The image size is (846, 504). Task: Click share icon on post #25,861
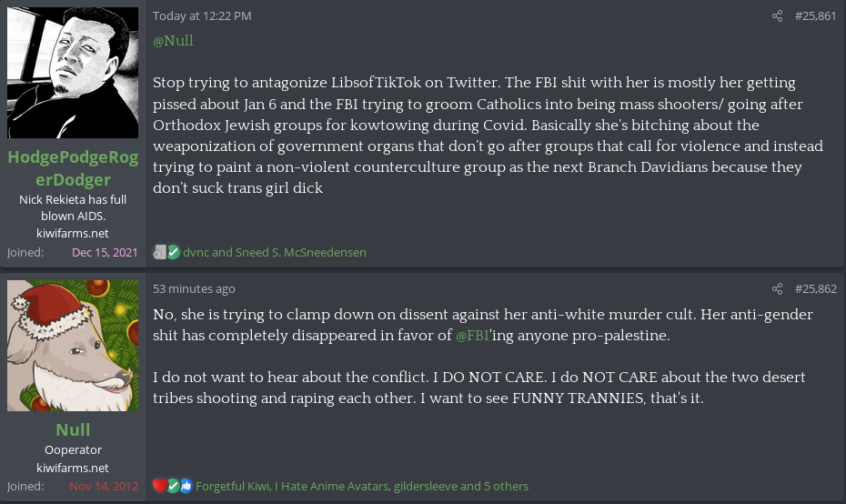tap(777, 16)
